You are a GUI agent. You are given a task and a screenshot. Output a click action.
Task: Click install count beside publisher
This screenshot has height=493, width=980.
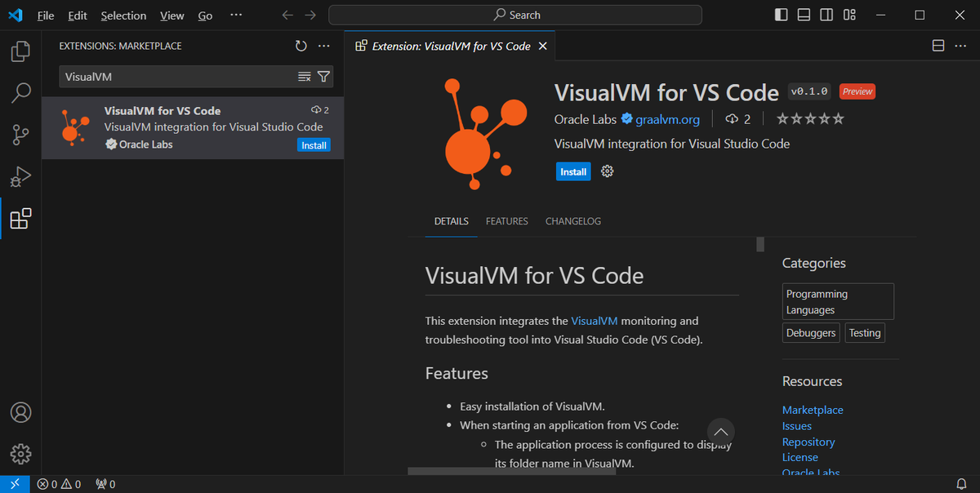coord(737,119)
